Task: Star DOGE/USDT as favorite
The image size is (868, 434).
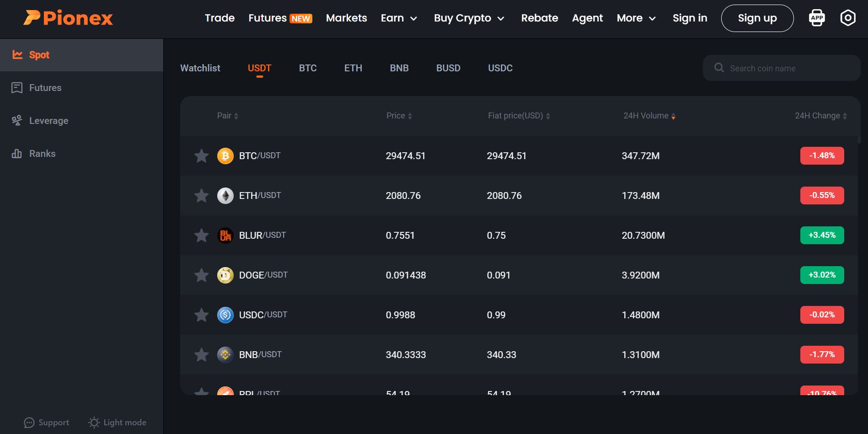Action: [201, 275]
